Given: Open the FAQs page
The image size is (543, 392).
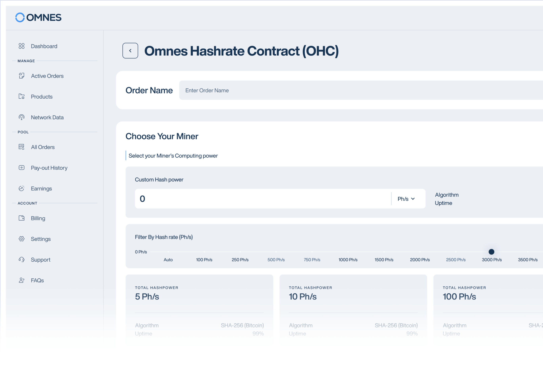Looking at the screenshot, I should pos(37,281).
